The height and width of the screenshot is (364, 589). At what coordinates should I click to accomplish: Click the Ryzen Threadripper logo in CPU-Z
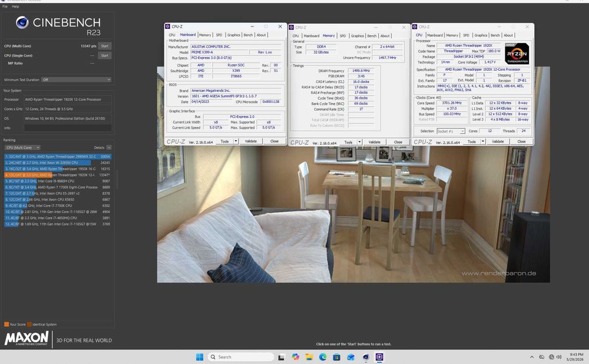pyautogui.click(x=517, y=54)
